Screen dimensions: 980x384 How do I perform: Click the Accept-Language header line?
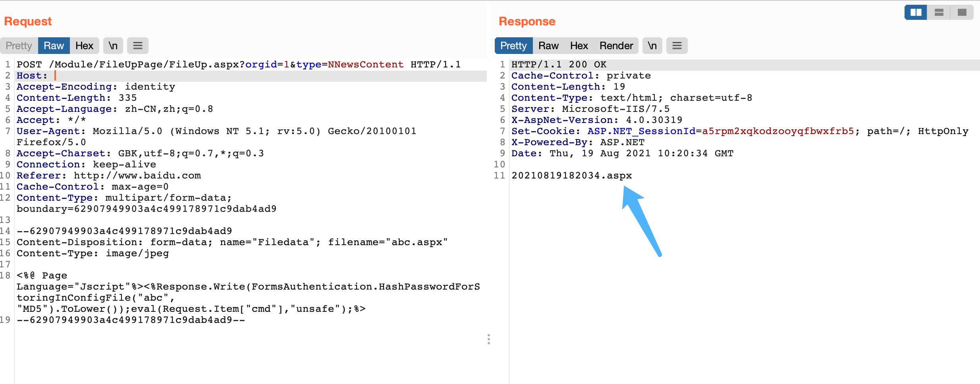point(115,109)
